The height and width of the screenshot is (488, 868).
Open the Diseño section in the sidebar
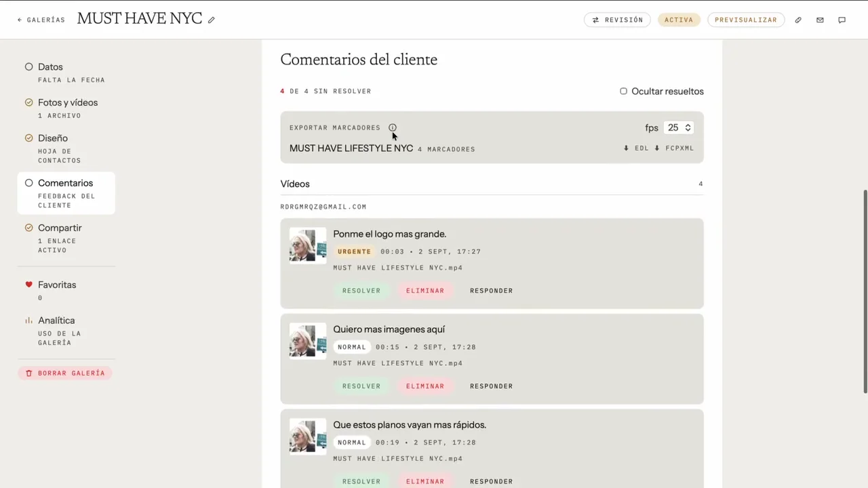(x=66, y=148)
